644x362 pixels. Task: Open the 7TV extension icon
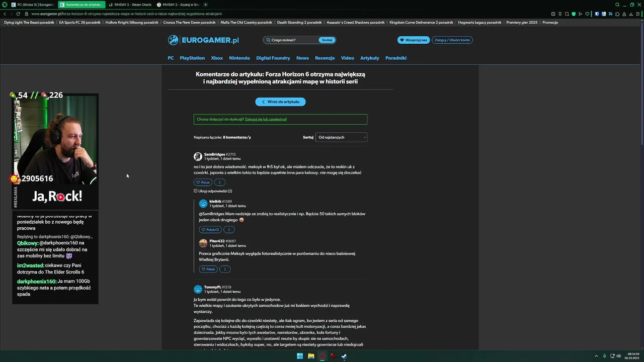click(611, 14)
